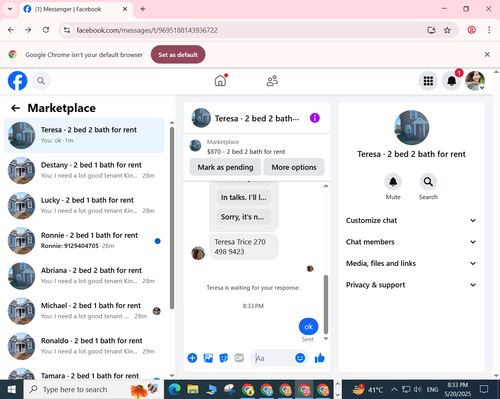Open the Notifications bell

click(452, 81)
